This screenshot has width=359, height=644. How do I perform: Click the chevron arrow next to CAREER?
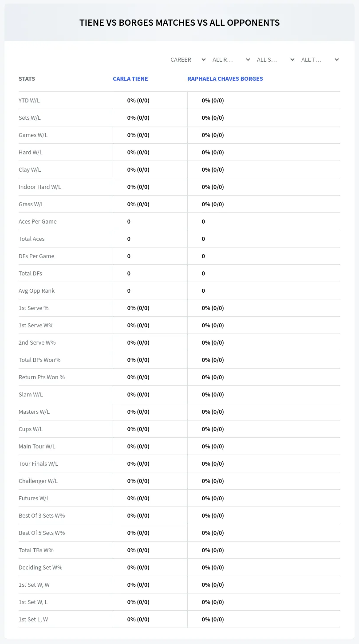tap(204, 59)
